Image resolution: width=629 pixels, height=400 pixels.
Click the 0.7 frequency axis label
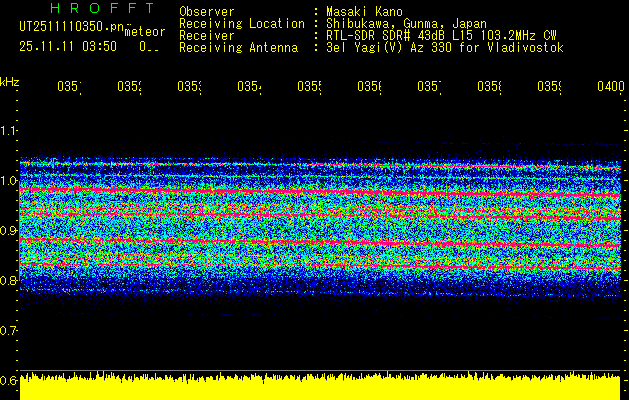pos(8,331)
